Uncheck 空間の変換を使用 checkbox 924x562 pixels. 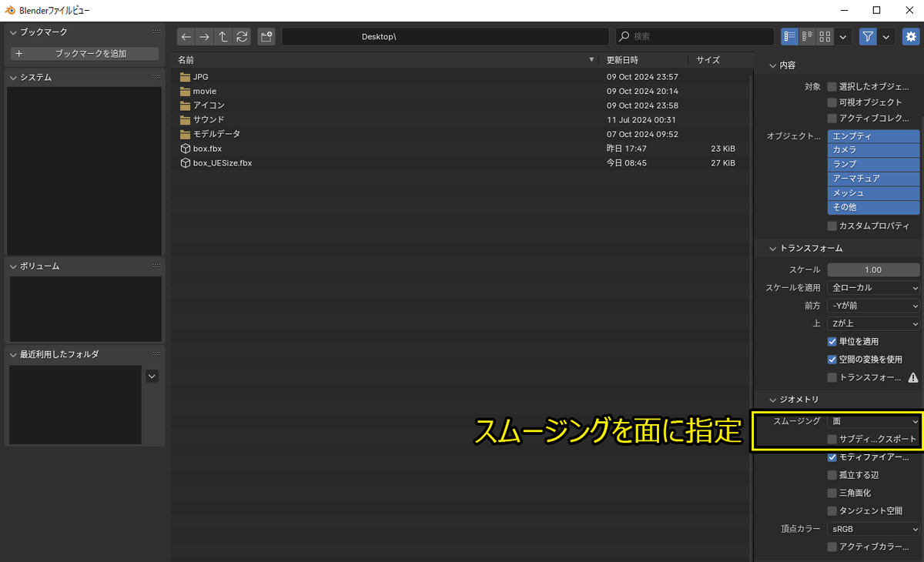[x=832, y=360]
